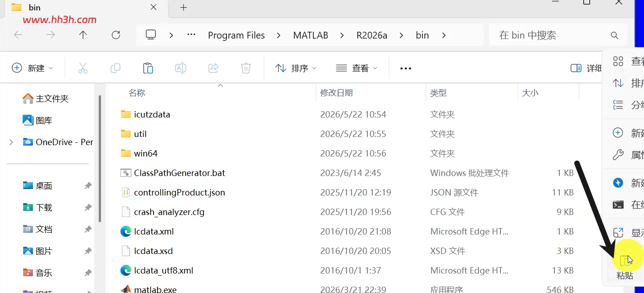Sort by the 名称 column header

(x=137, y=93)
